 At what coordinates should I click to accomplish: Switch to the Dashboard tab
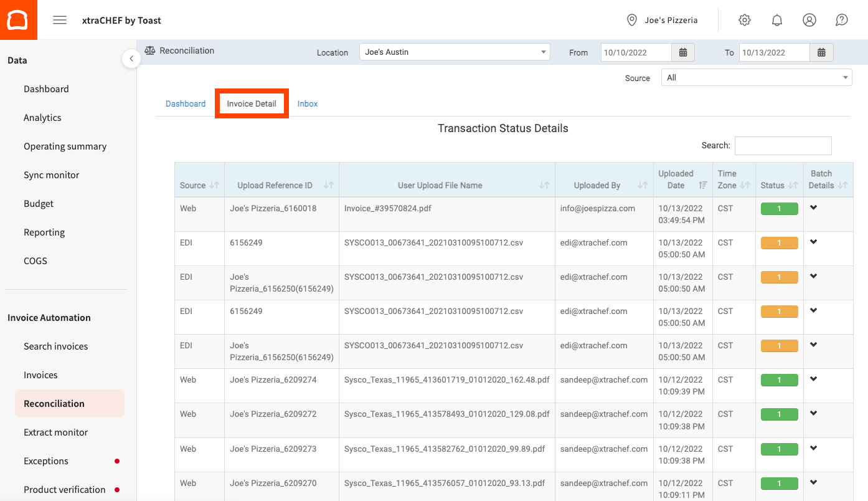pyautogui.click(x=185, y=103)
